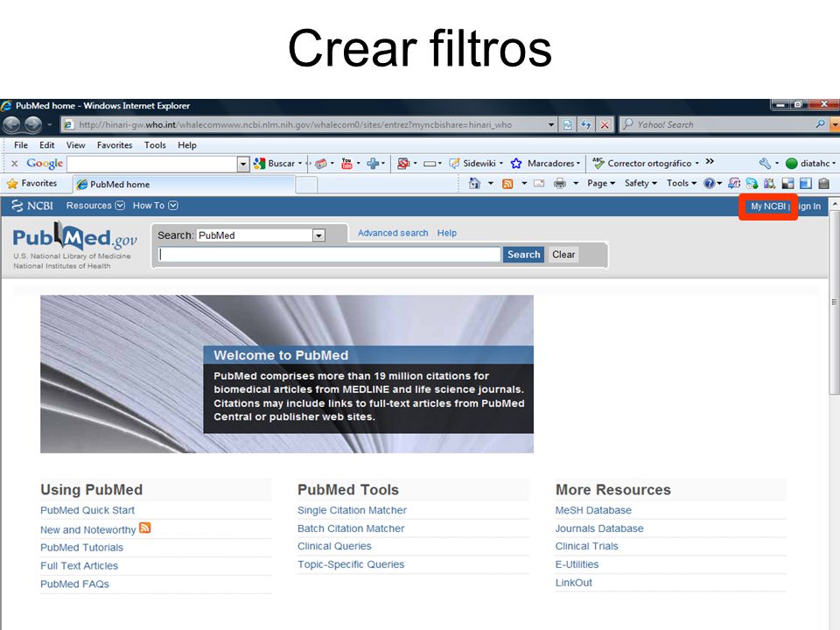Image resolution: width=840 pixels, height=630 pixels.
Task: Open the Tools menu in the menu bar
Action: pos(155,145)
